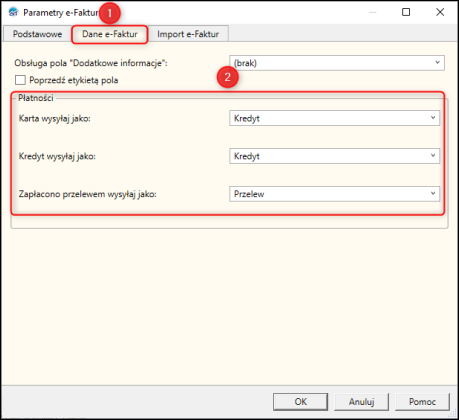Switch to the Podstawowe tab
This screenshot has height=420, width=459.
pyautogui.click(x=37, y=34)
